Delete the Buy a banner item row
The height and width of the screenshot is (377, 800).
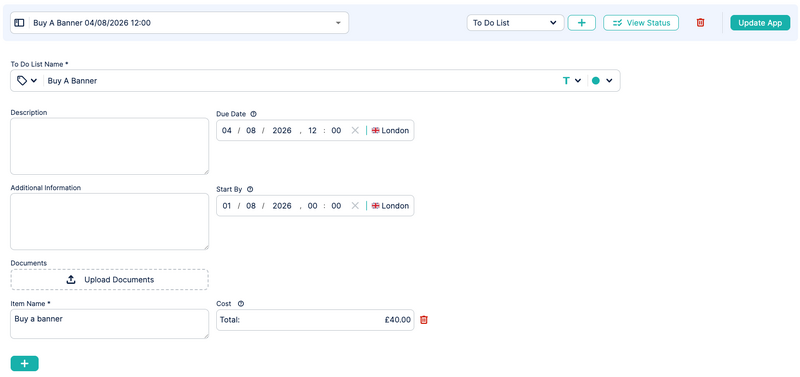pyautogui.click(x=423, y=320)
